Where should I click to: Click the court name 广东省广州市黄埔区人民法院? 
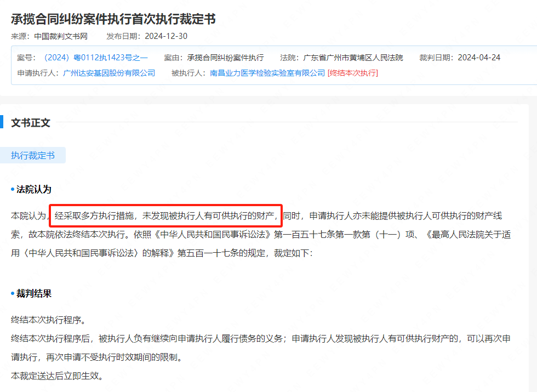coord(353,58)
